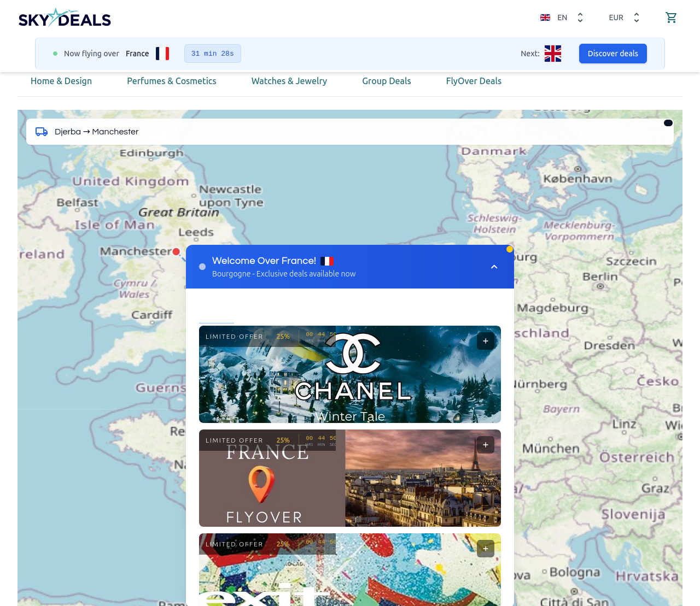Open the FlyOver Deals section
700x606 pixels.
point(474,80)
